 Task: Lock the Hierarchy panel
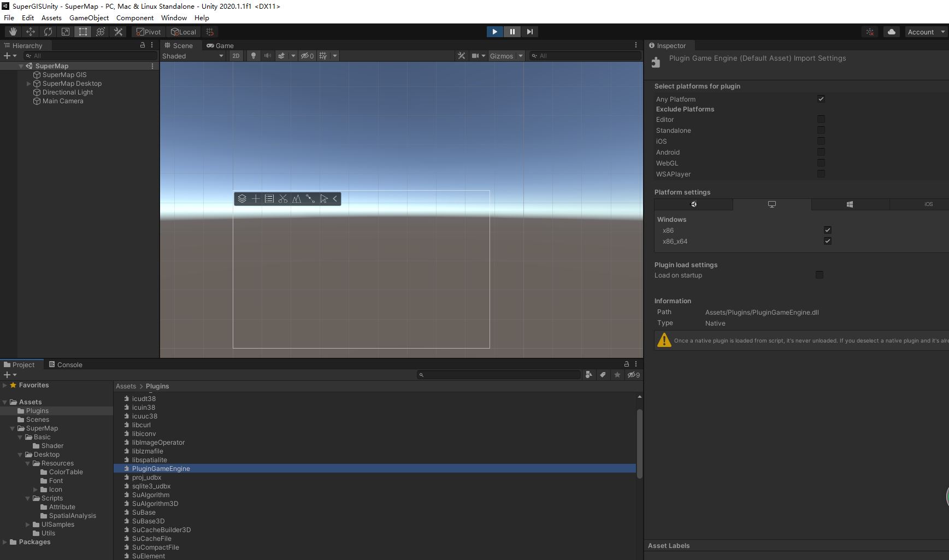coord(143,45)
